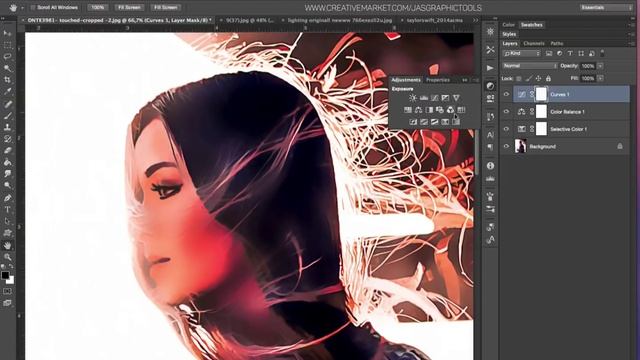
Task: Show more document tabs overflow arrows
Action: [x=476, y=20]
